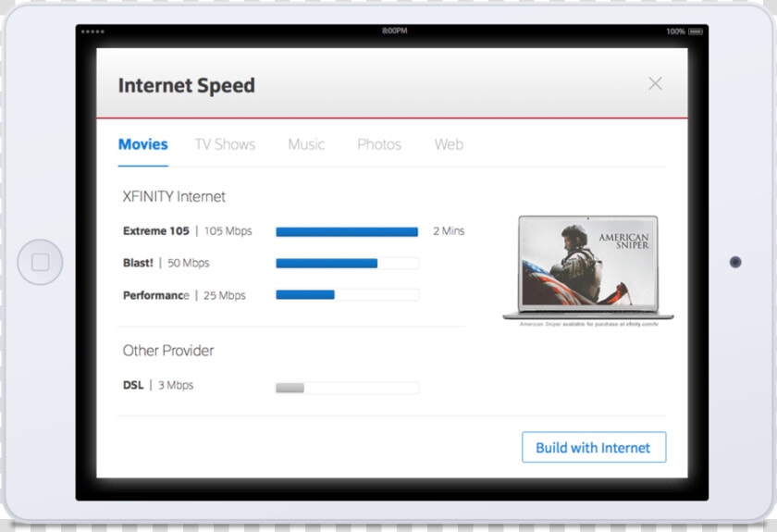Click the 100% battery percentage
This screenshot has height=532, width=777.
tap(676, 31)
